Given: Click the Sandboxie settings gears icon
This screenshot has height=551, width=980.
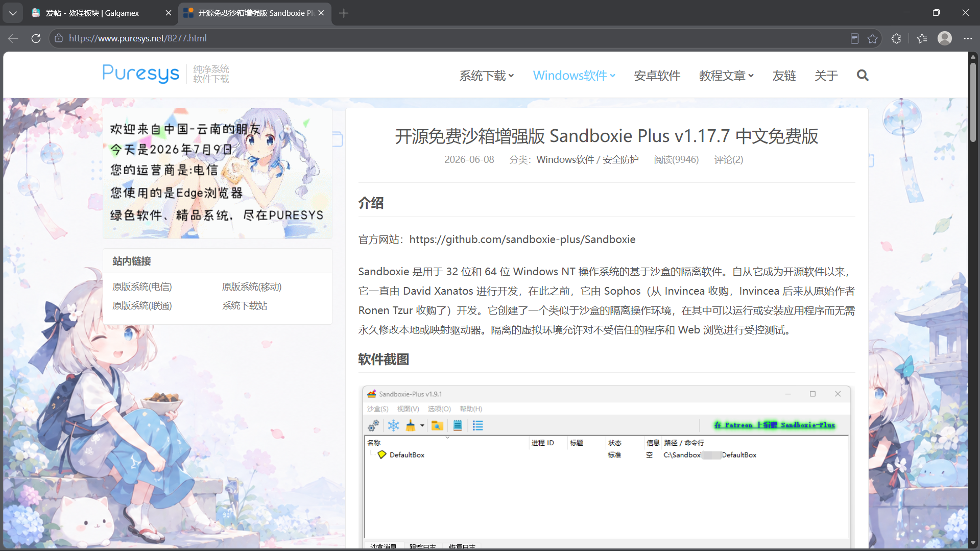Looking at the screenshot, I should (x=373, y=425).
